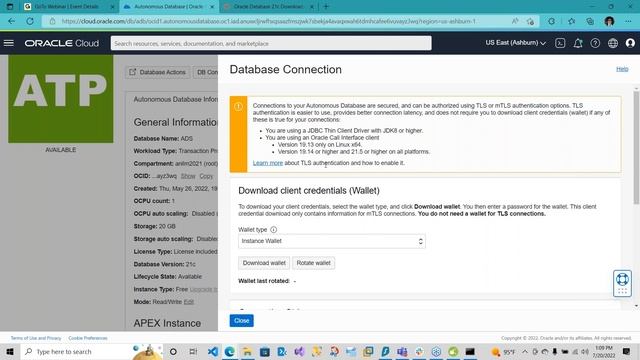The width and height of the screenshot is (640, 360).
Task: Open the Oracle Cloud profile avatar menu
Action: click(x=630, y=43)
